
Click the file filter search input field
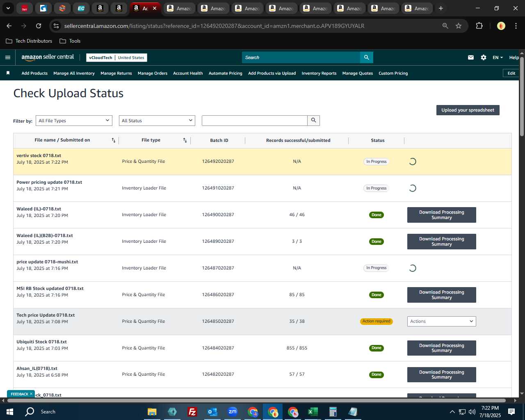[x=255, y=121]
